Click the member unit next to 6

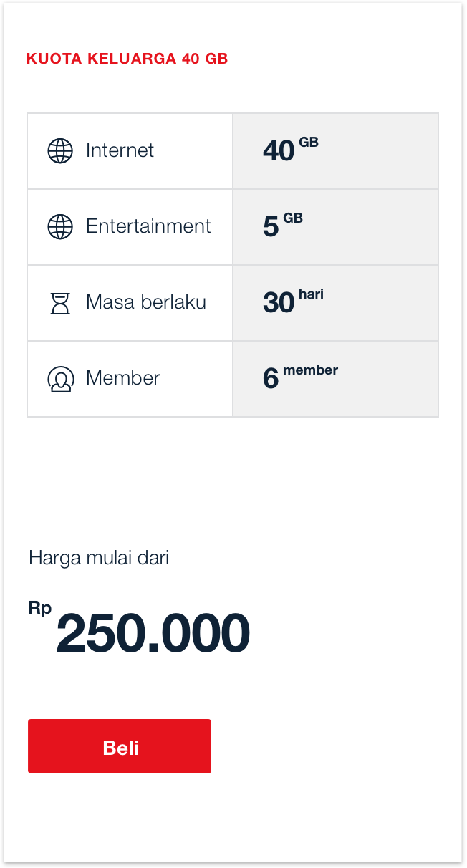[x=310, y=370]
